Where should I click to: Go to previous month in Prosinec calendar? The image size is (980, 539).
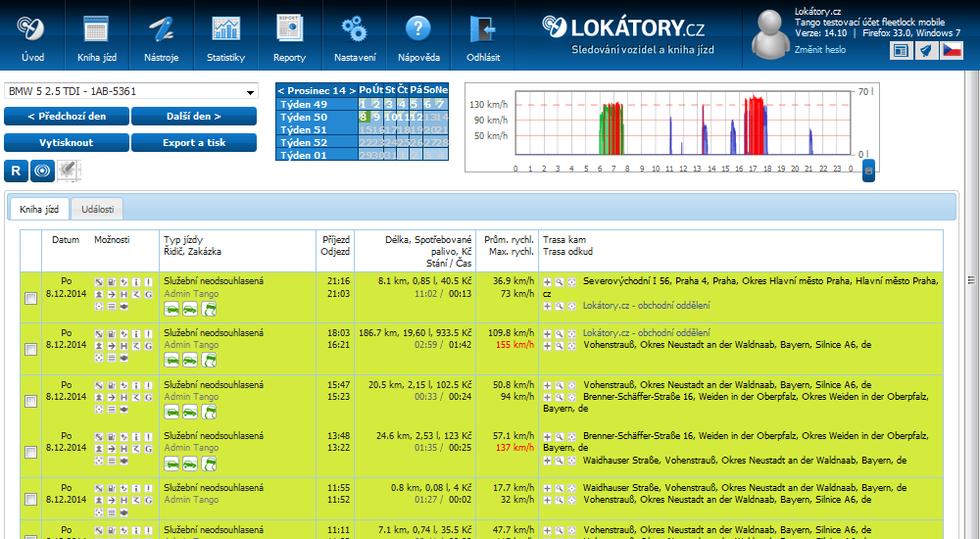281,90
